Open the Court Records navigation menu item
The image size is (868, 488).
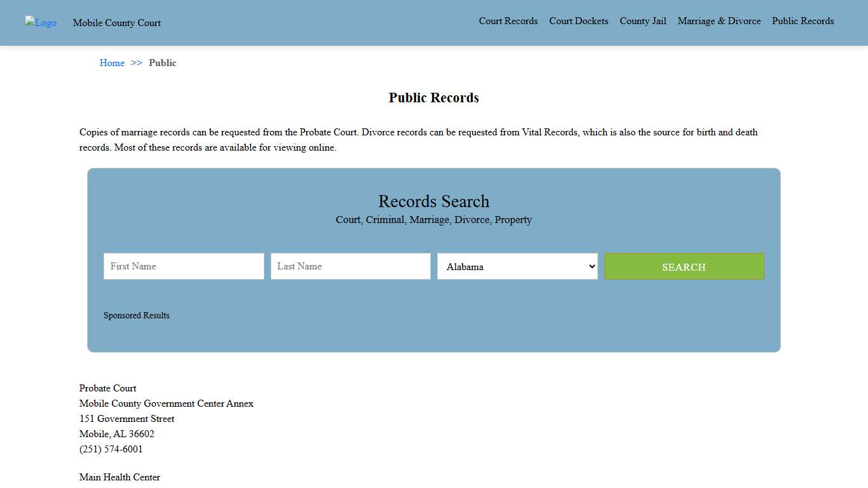(x=508, y=21)
